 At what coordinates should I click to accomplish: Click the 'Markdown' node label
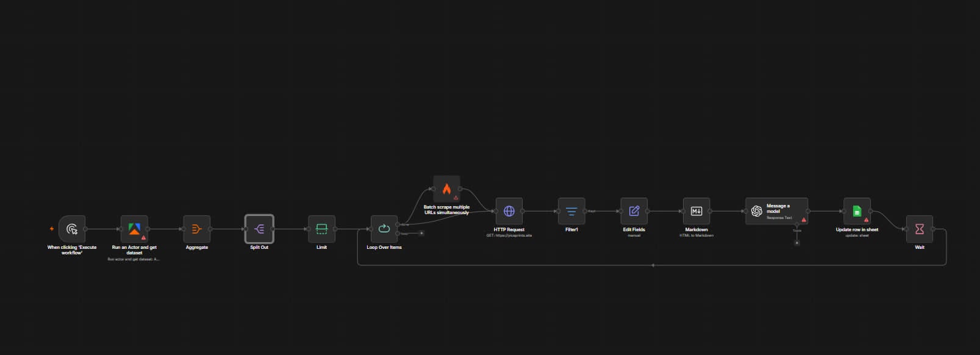tap(696, 229)
